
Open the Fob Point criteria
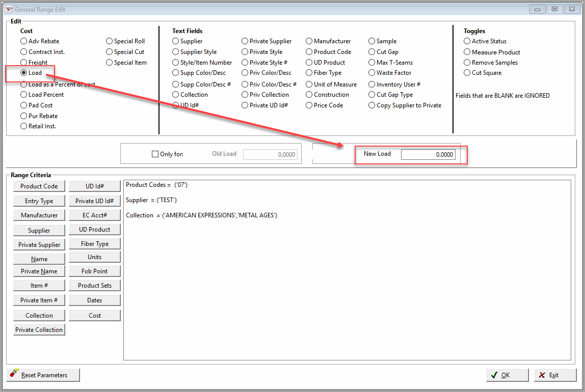pyautogui.click(x=95, y=271)
